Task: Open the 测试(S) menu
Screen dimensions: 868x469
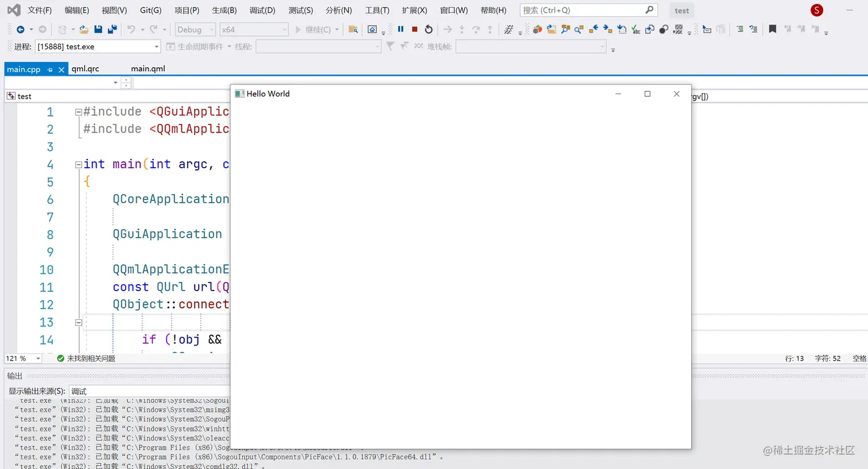Action: pyautogui.click(x=301, y=10)
